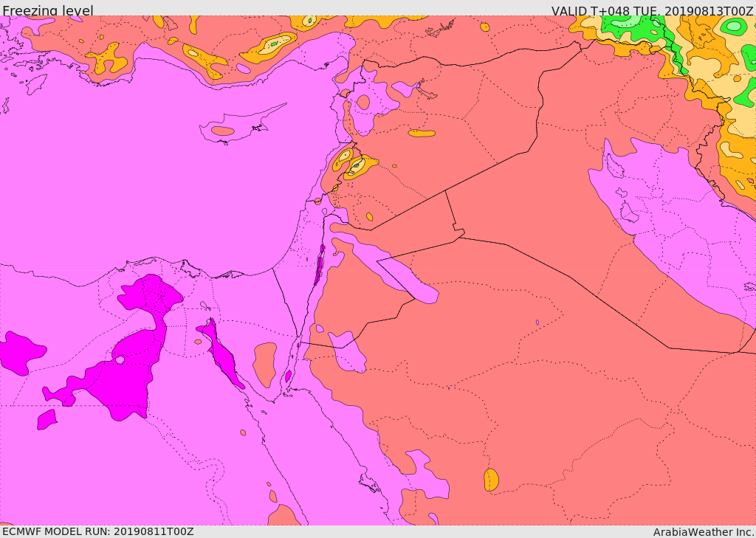756x538 pixels.
Task: Click the "Freezing level" map title
Action: [47, 10]
